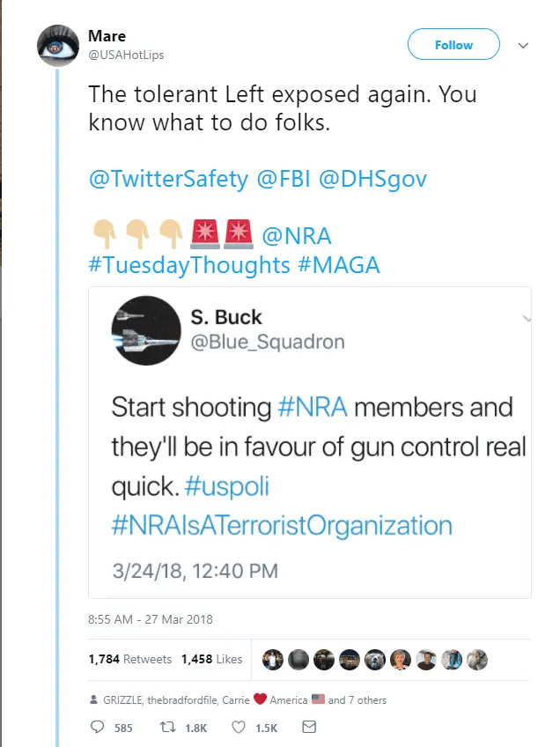Image resolution: width=560 pixels, height=747 pixels.
Task: Expand the chevron menu beside Follow
Action: 522,45
